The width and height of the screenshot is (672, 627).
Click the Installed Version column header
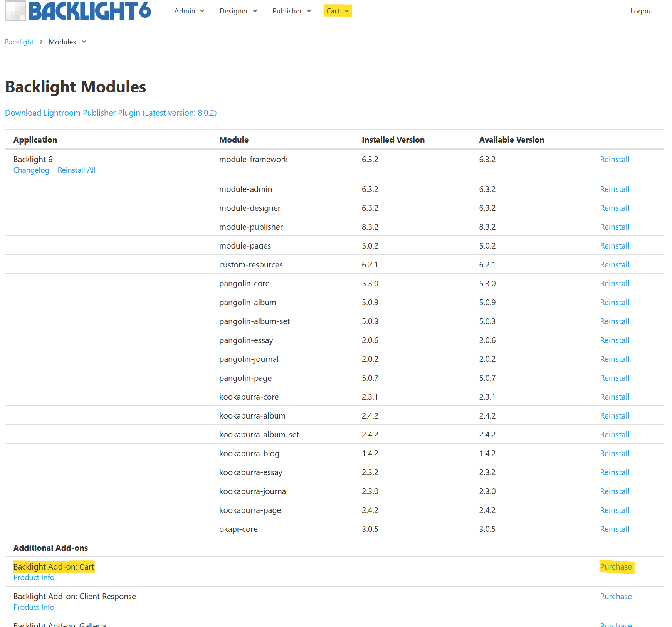click(393, 140)
